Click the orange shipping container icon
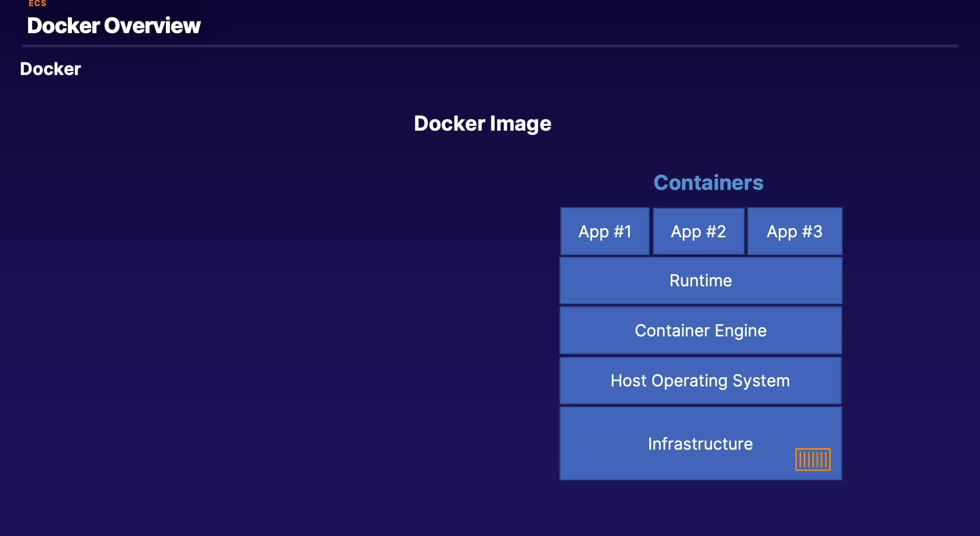 [813, 459]
